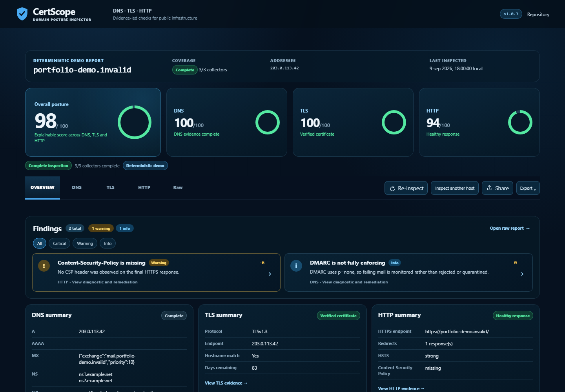Open the Content-Security-Policy finding chevron

coord(270,274)
